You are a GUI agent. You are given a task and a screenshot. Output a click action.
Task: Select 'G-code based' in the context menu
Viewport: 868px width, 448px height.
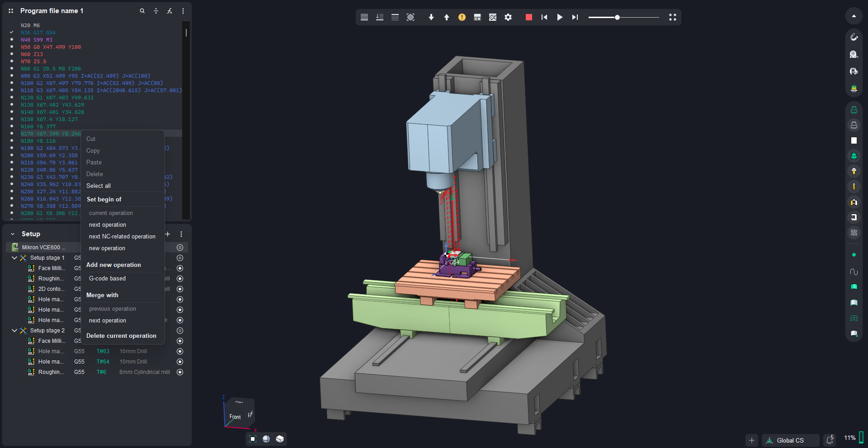pos(107,279)
